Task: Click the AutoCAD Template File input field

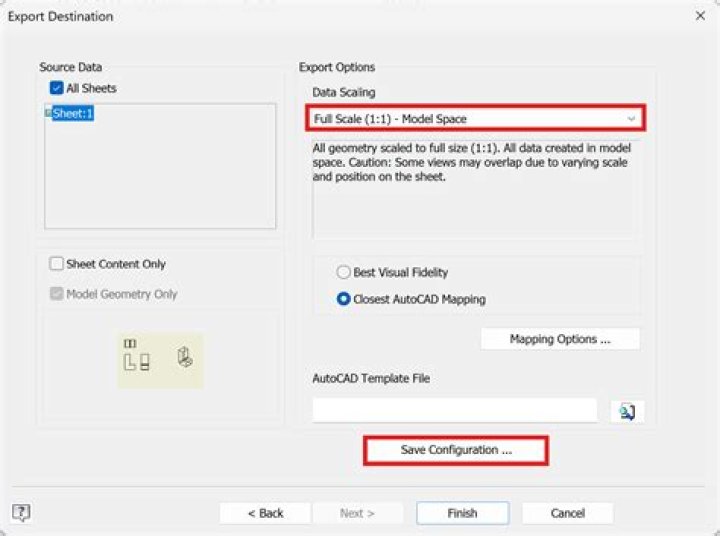Action: pyautogui.click(x=455, y=410)
